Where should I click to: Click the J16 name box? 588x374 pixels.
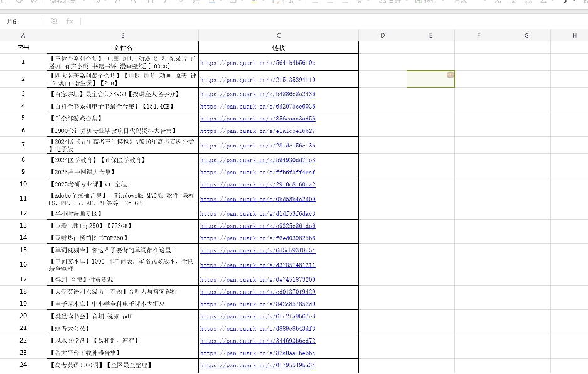(22, 21)
